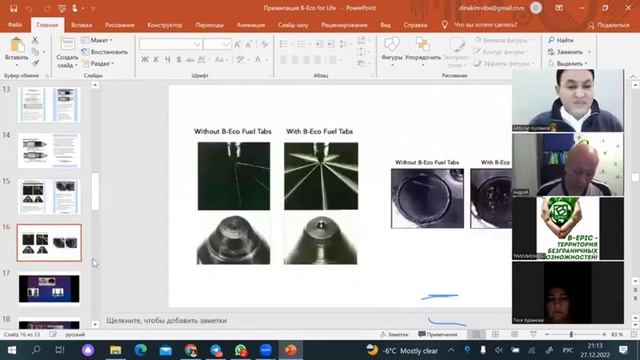Open the Эффекты фигуры dropdown
Viewport: 640px width, 360px height.
pos(503,63)
